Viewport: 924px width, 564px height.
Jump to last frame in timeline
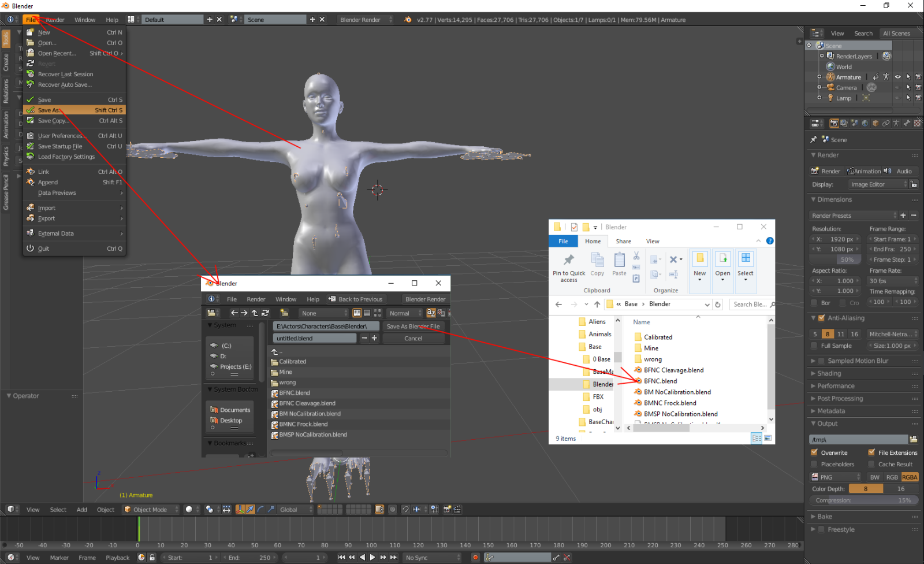[x=394, y=557]
